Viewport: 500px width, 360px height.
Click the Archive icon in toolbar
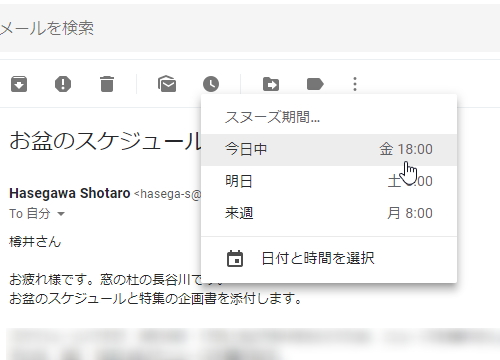[19, 84]
